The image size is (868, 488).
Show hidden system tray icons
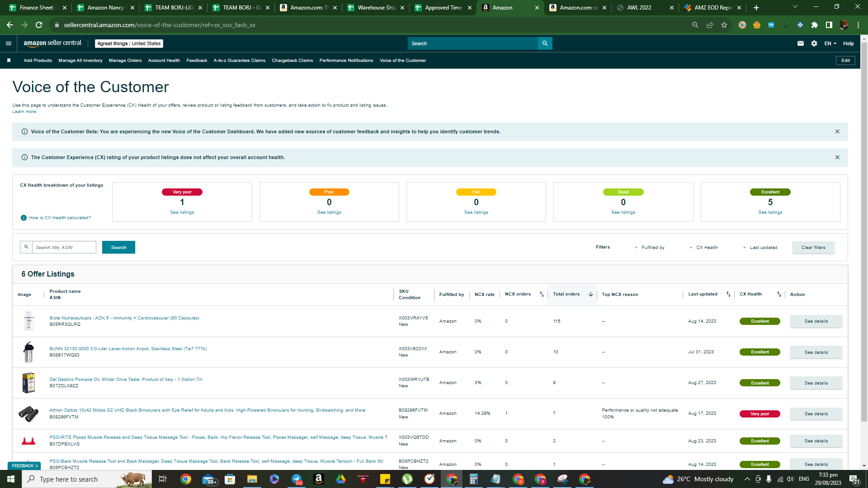747,479
